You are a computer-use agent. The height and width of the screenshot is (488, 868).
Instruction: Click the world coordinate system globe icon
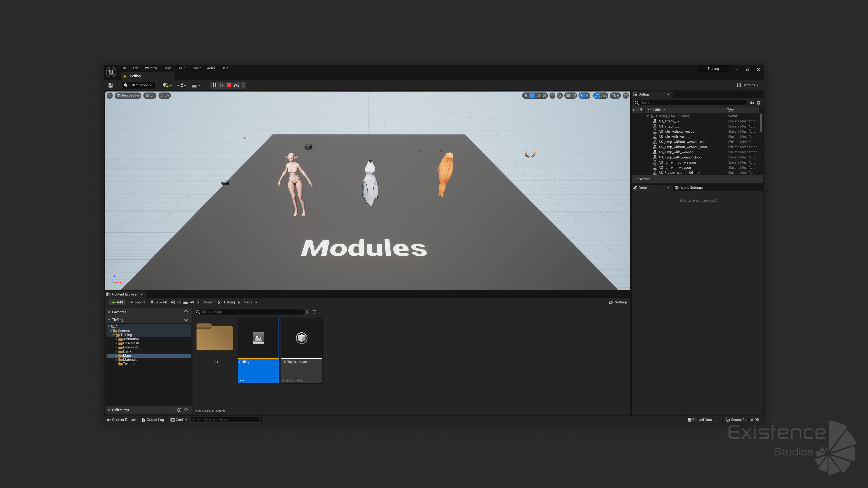[552, 96]
